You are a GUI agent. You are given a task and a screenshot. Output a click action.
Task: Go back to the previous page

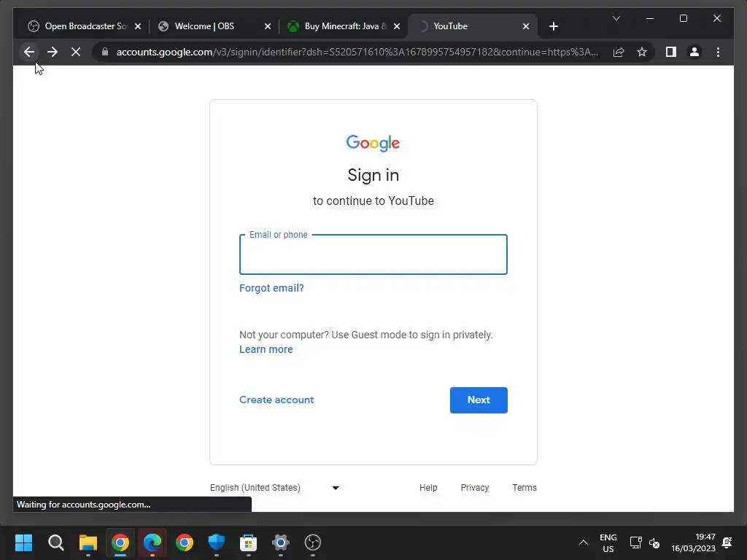tap(29, 52)
